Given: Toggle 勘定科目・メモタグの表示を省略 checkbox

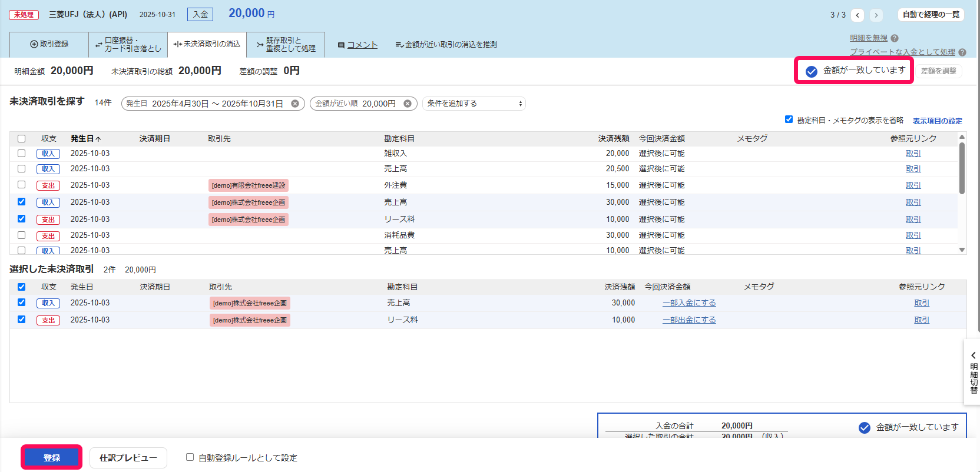Looking at the screenshot, I should click(x=789, y=119).
